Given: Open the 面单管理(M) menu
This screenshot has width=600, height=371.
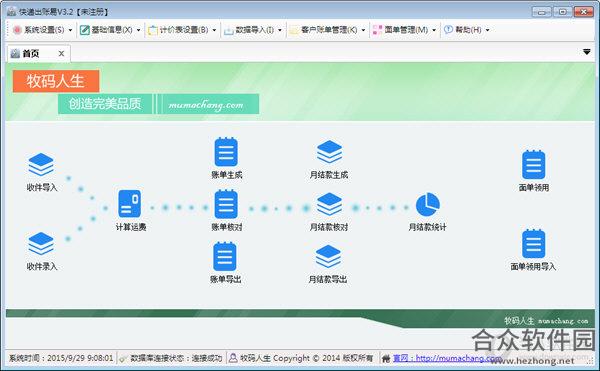Looking at the screenshot, I should click(406, 30).
